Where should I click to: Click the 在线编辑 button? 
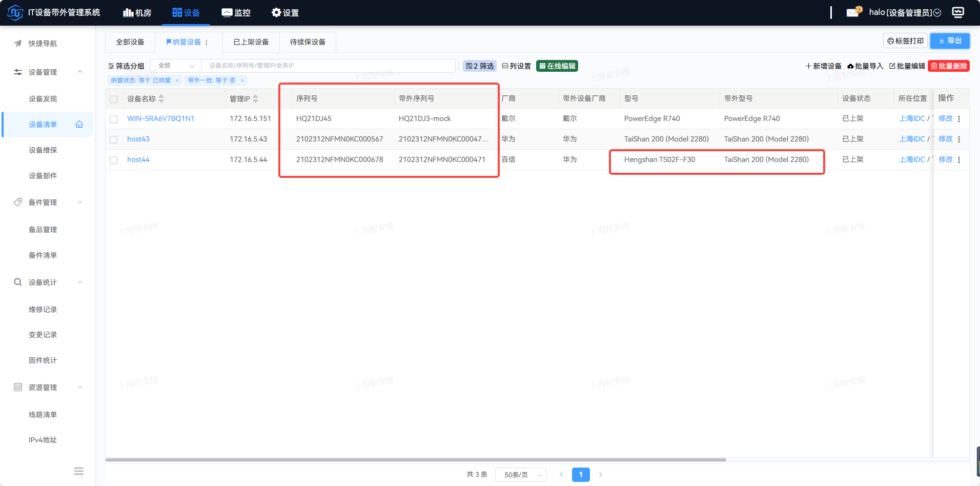(x=557, y=66)
